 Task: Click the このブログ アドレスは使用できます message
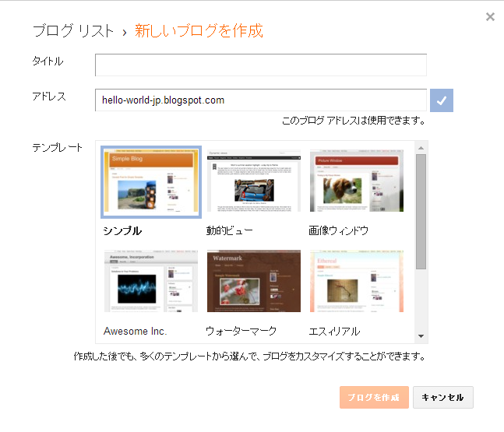click(x=354, y=121)
